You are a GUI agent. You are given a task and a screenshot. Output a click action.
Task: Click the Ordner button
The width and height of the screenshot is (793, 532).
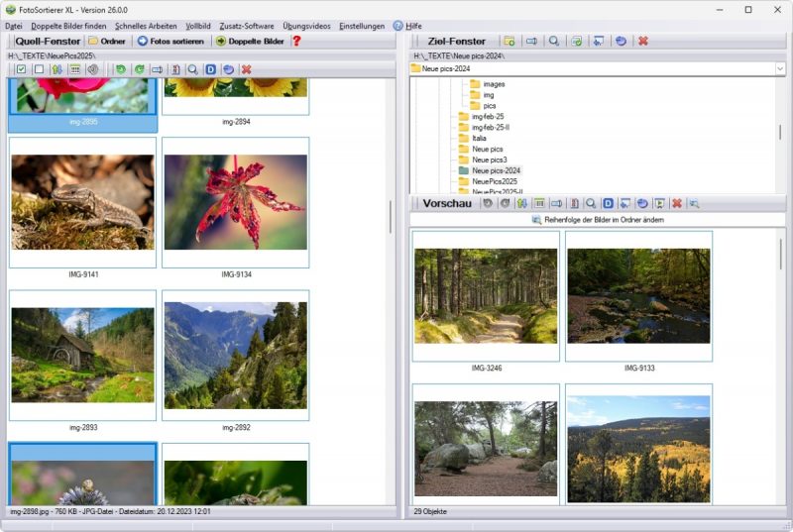(x=107, y=41)
